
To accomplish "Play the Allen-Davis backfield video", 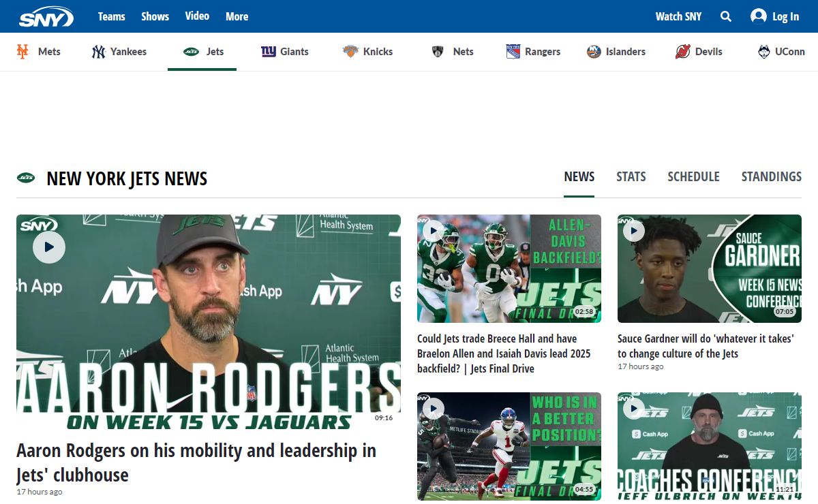I will tap(434, 231).
